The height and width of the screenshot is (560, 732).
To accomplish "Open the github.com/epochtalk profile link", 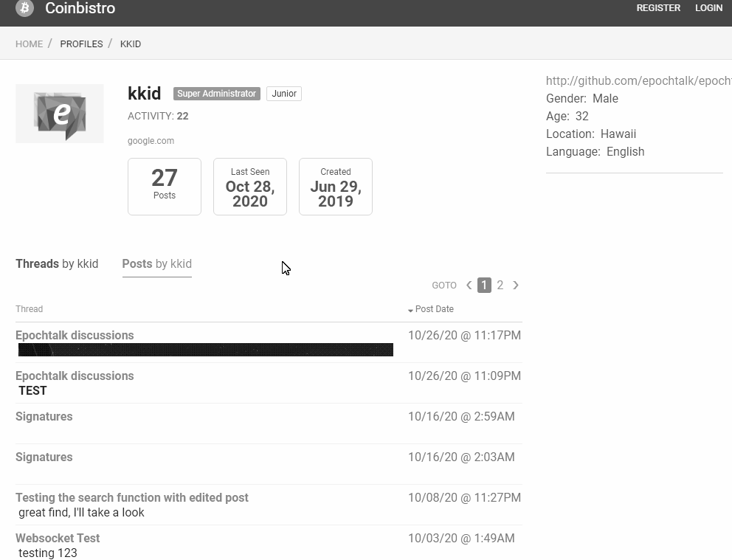I will click(637, 80).
